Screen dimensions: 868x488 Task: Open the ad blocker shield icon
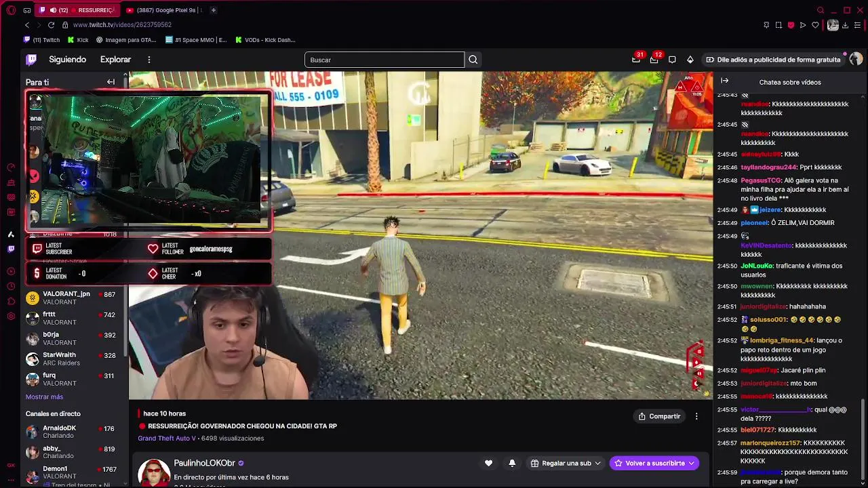coord(791,25)
